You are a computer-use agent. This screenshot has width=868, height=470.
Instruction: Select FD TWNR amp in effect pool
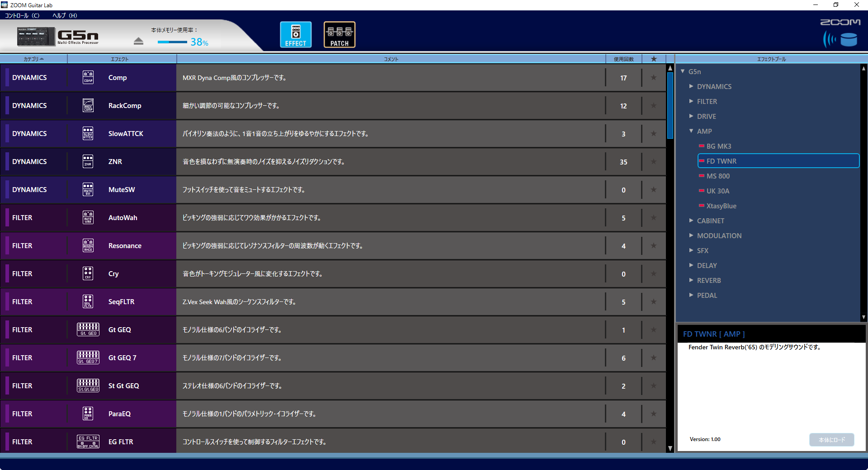click(x=778, y=161)
